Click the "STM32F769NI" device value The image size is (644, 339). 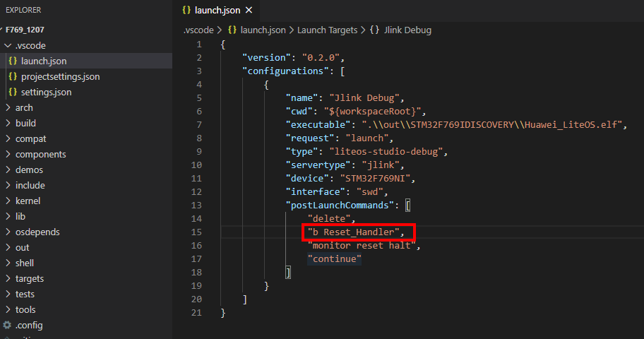(x=376, y=179)
